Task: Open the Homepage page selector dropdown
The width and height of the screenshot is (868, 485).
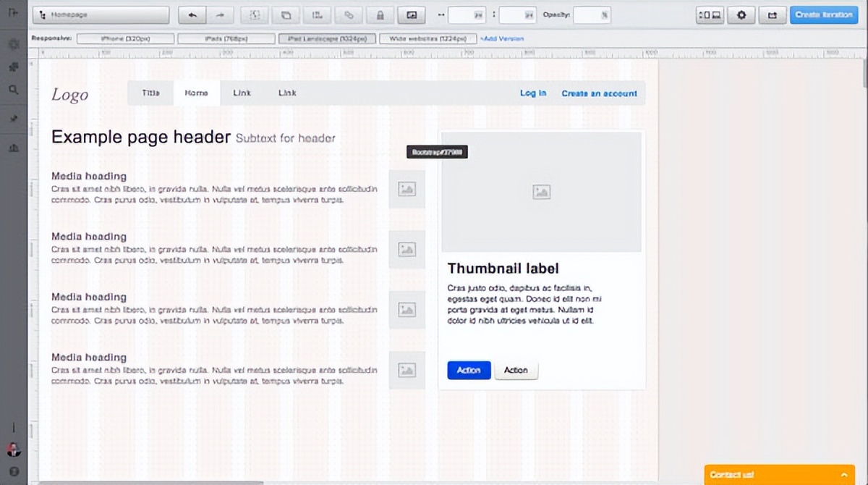Action: pos(101,15)
